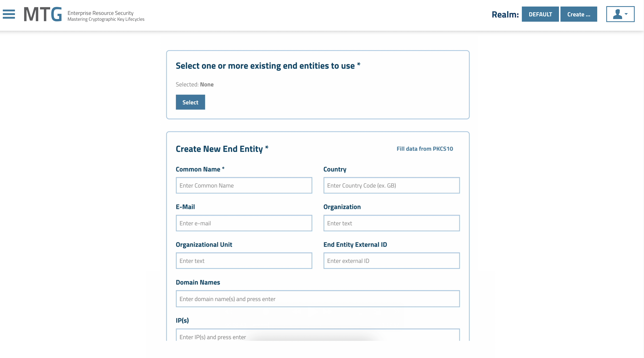Image resolution: width=644 pixels, height=358 pixels.
Task: Click the Create New End Entity heading
Action: pyautogui.click(x=219, y=149)
